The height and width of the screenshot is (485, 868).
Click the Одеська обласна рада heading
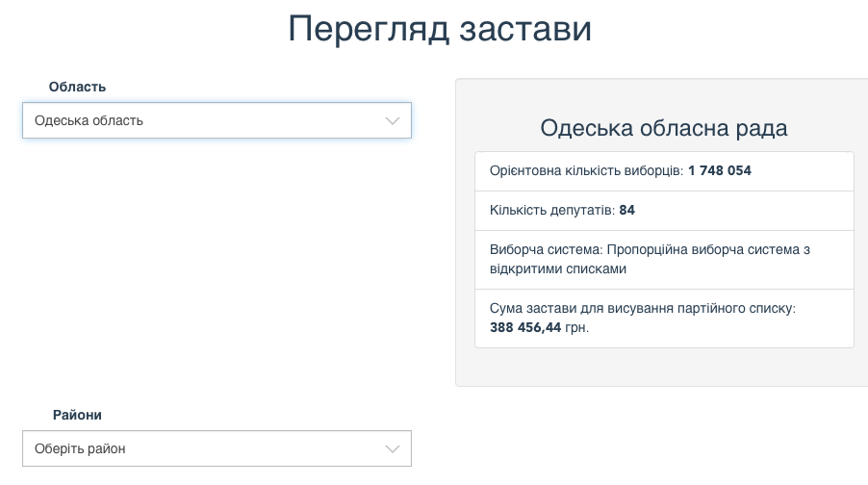[x=663, y=128]
